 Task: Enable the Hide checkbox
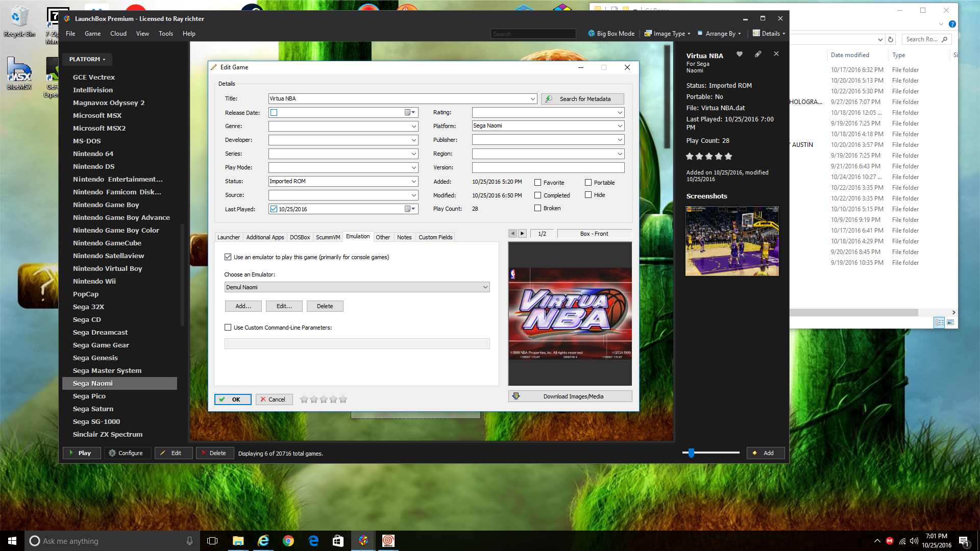(588, 194)
